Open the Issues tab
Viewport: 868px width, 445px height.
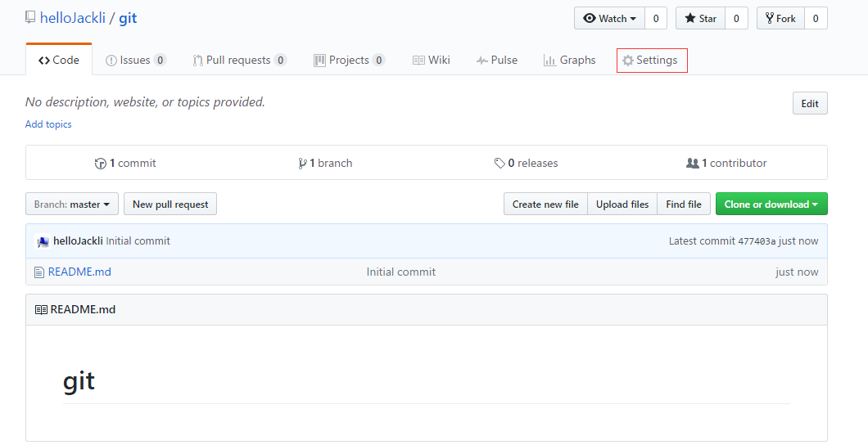click(x=136, y=61)
